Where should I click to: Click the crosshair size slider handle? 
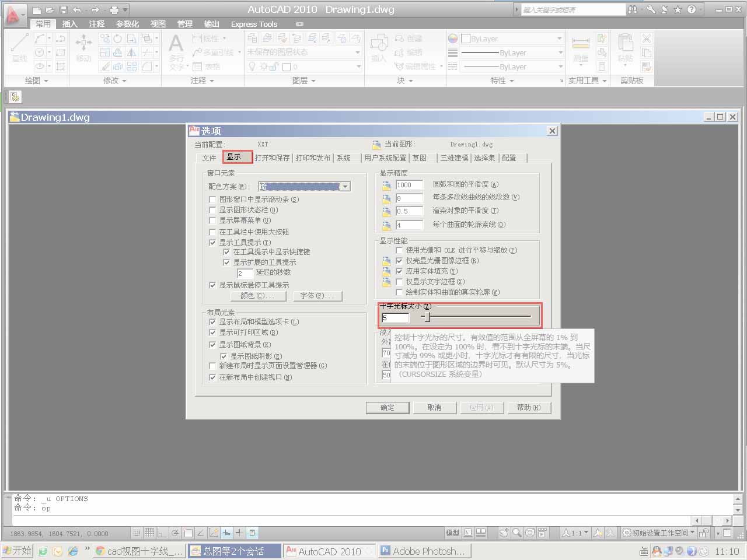coord(427,317)
